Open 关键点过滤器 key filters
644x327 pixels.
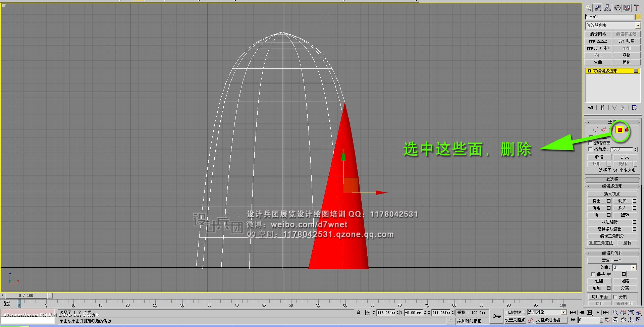551,320
